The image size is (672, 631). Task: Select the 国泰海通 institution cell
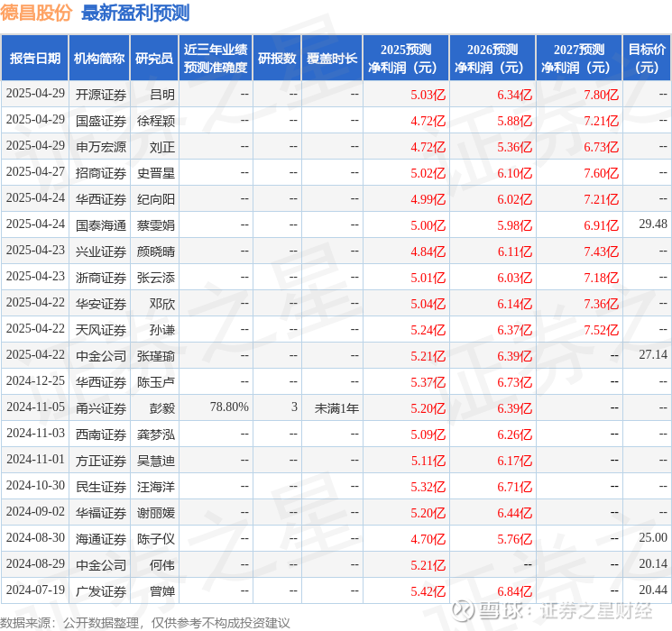point(101,225)
